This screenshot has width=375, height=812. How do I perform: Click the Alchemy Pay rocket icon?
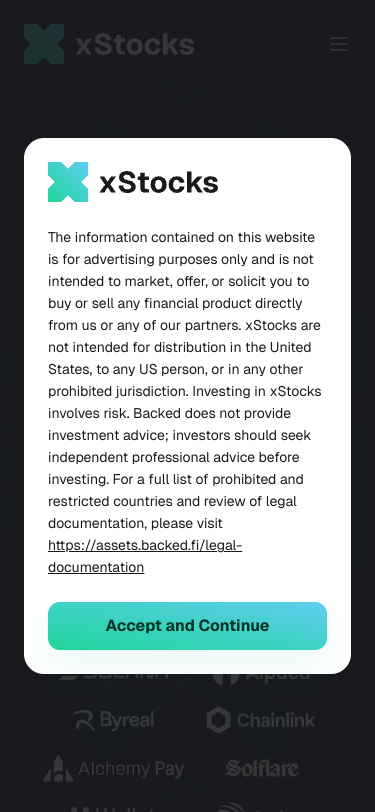click(58, 768)
